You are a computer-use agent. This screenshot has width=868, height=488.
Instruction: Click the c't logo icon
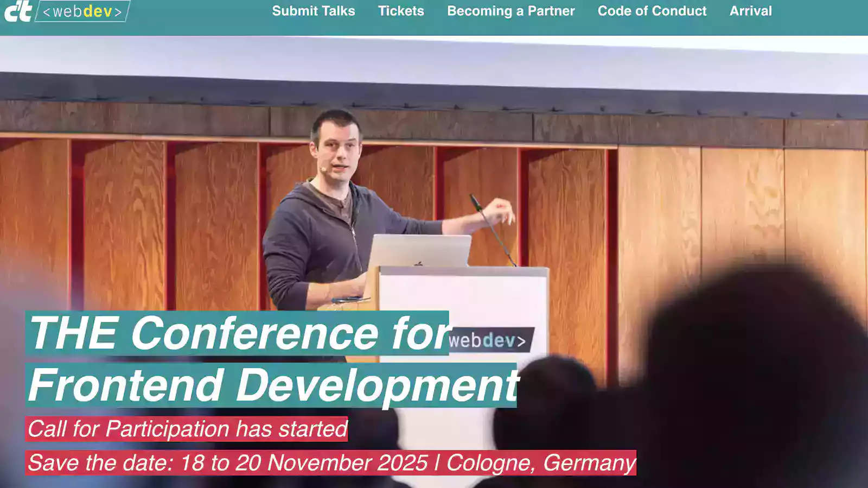[x=18, y=11]
